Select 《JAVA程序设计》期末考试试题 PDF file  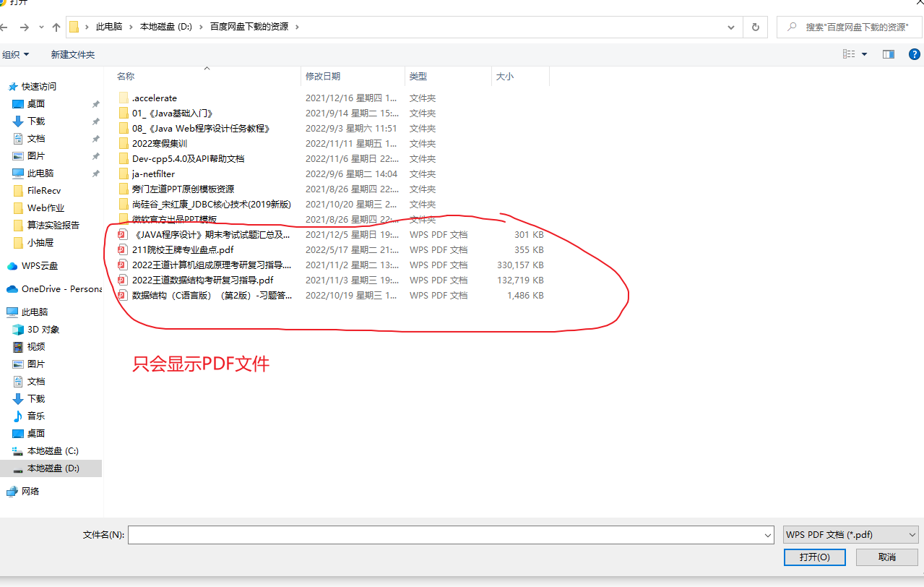[211, 234]
